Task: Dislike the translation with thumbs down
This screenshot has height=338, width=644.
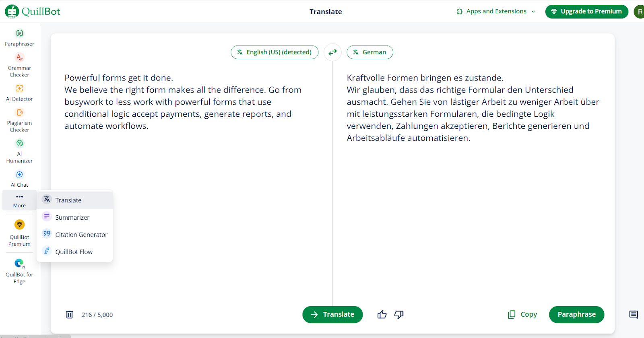Action: [399, 315]
